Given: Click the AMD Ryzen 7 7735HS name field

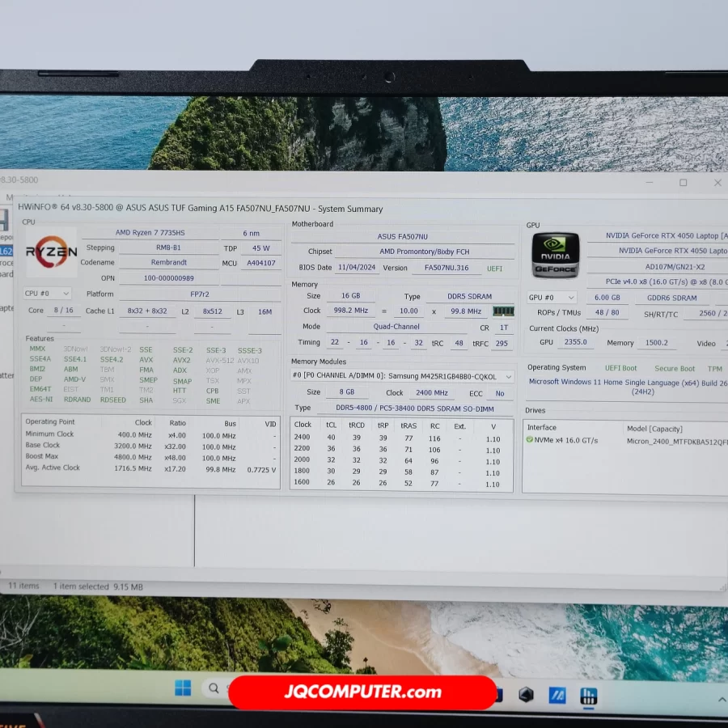Looking at the screenshot, I should coord(150,232).
